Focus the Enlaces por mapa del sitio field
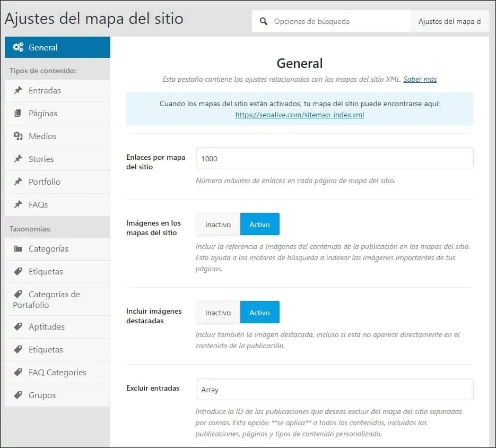Screen dimensions: 496x448 [x=334, y=159]
